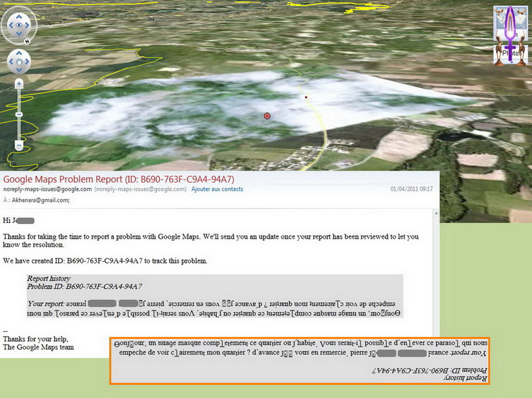Image resolution: width=532 pixels, height=398 pixels.
Task: Tilt view up with look-around arrow
Action: (x=19, y=15)
